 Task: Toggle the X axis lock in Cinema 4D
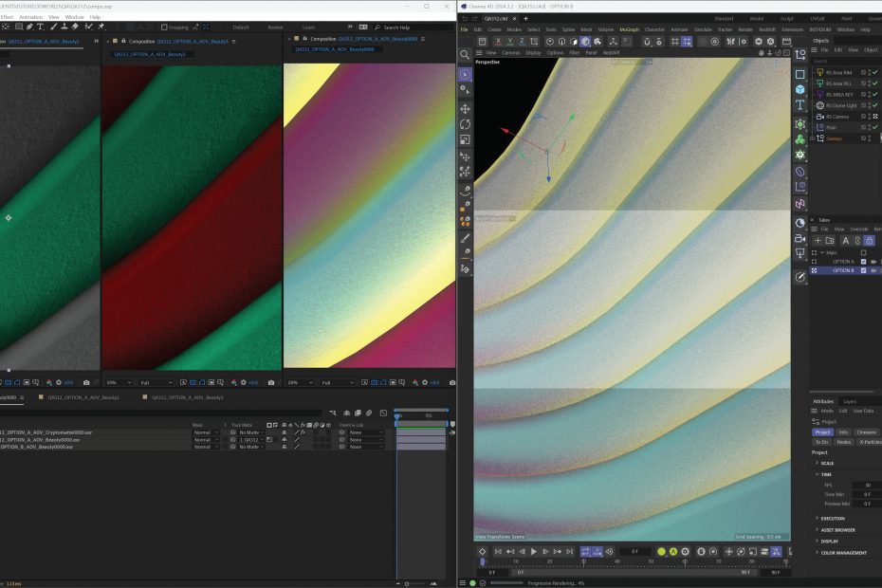[498, 41]
